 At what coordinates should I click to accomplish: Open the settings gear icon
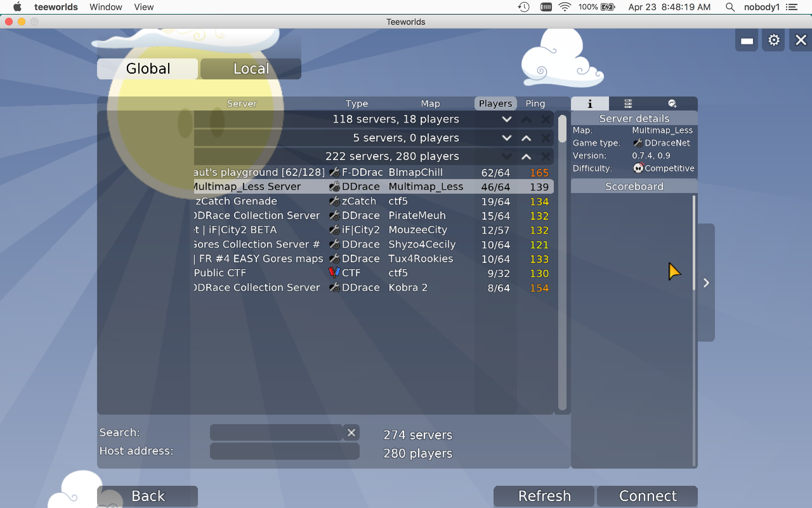pos(774,40)
